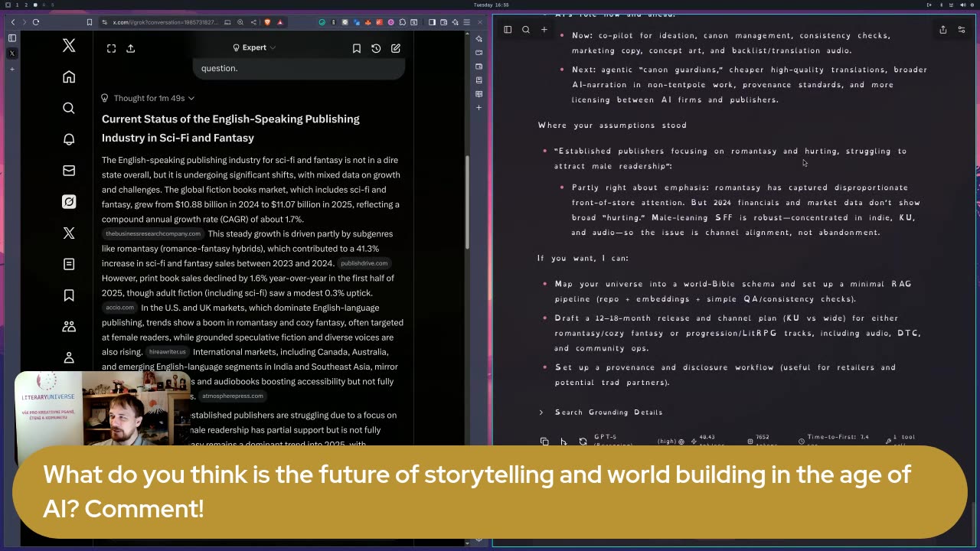Go to X Home feed

coord(69,77)
